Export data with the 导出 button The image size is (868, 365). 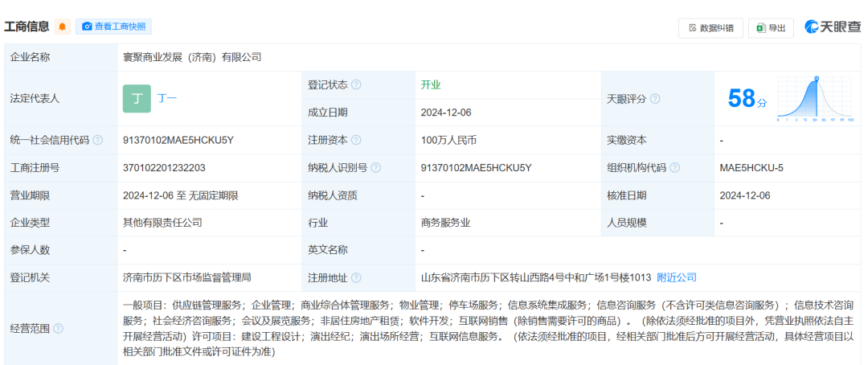[771, 27]
